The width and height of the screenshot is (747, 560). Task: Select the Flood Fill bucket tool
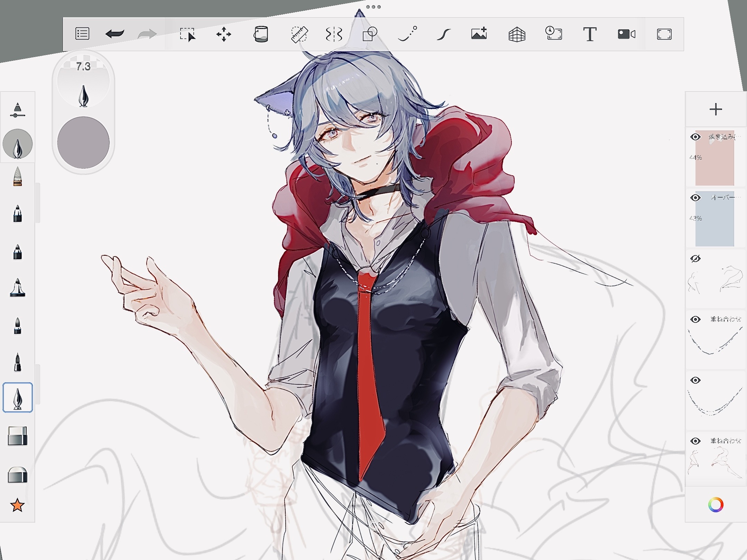tap(261, 34)
